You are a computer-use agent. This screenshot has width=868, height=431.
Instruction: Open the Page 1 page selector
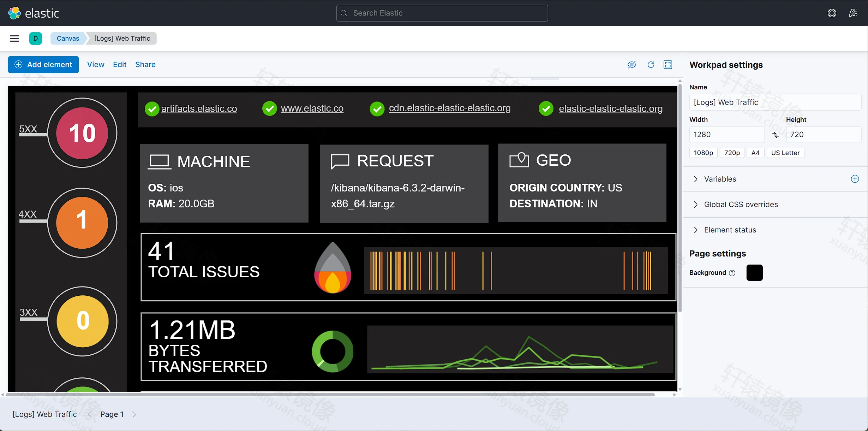point(112,414)
